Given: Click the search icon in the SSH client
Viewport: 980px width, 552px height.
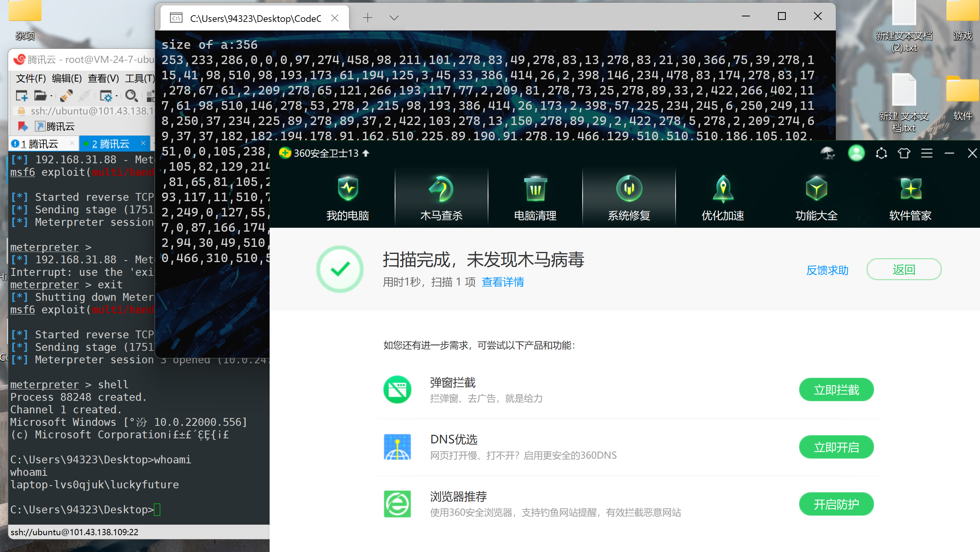Looking at the screenshot, I should pos(132,96).
